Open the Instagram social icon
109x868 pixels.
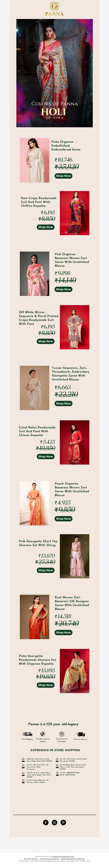point(55,823)
